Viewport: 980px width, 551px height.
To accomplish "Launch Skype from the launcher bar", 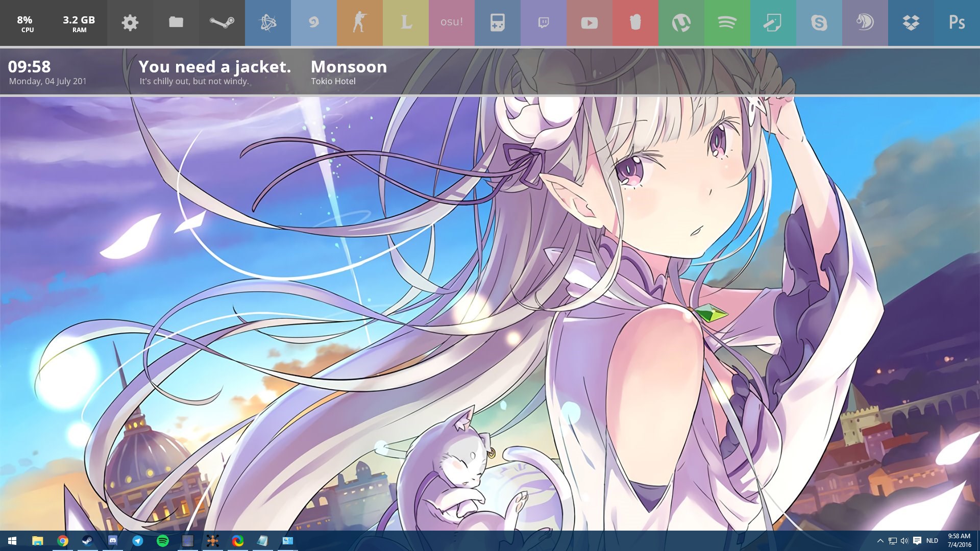I will (x=819, y=22).
